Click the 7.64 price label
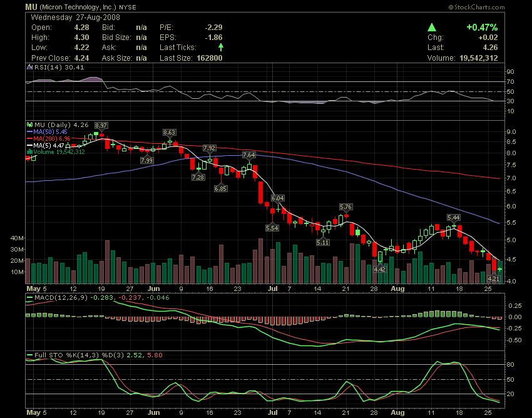 click(x=248, y=155)
